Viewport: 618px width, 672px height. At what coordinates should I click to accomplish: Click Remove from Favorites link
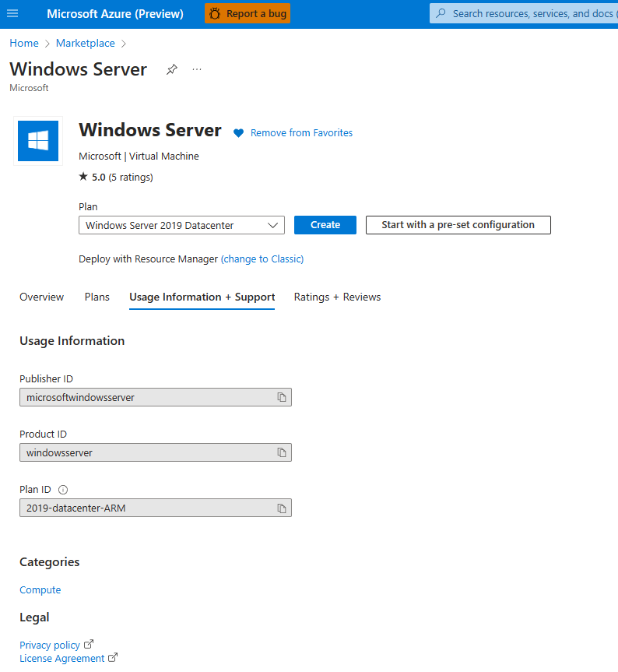pyautogui.click(x=301, y=133)
